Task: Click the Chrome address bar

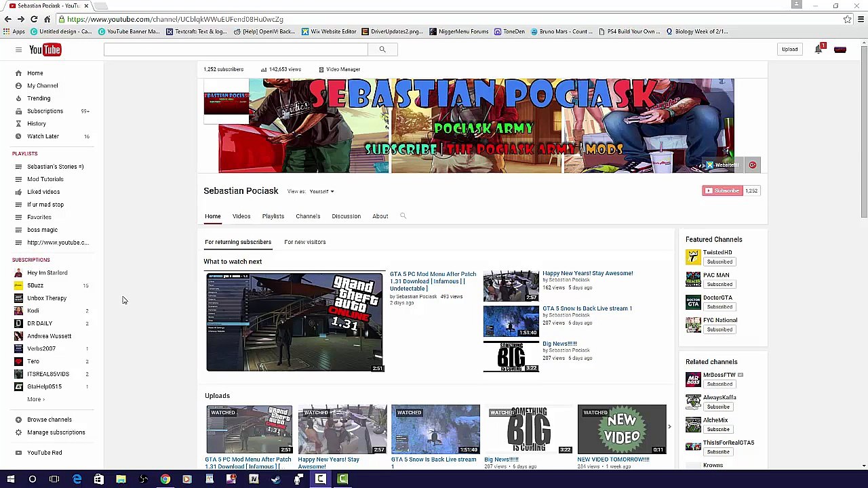Action: coord(448,19)
